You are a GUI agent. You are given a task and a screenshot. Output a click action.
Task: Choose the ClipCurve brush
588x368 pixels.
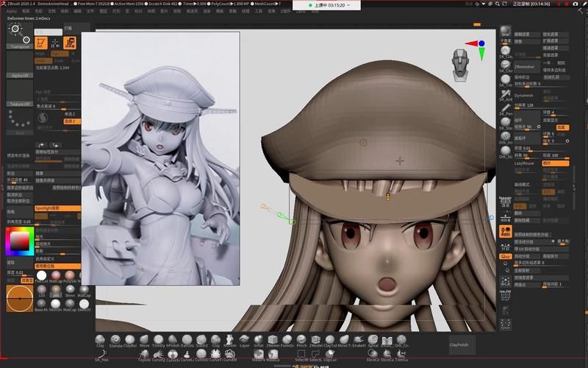pyautogui.click(x=330, y=355)
